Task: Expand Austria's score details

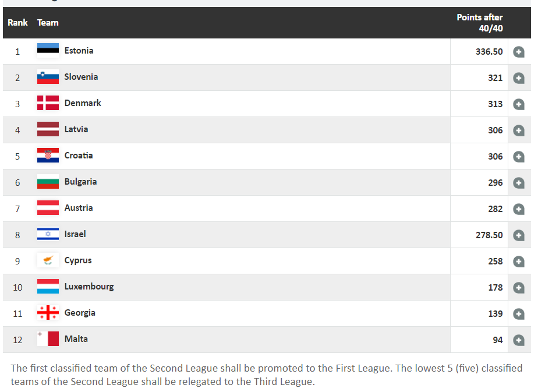Action: (x=518, y=209)
